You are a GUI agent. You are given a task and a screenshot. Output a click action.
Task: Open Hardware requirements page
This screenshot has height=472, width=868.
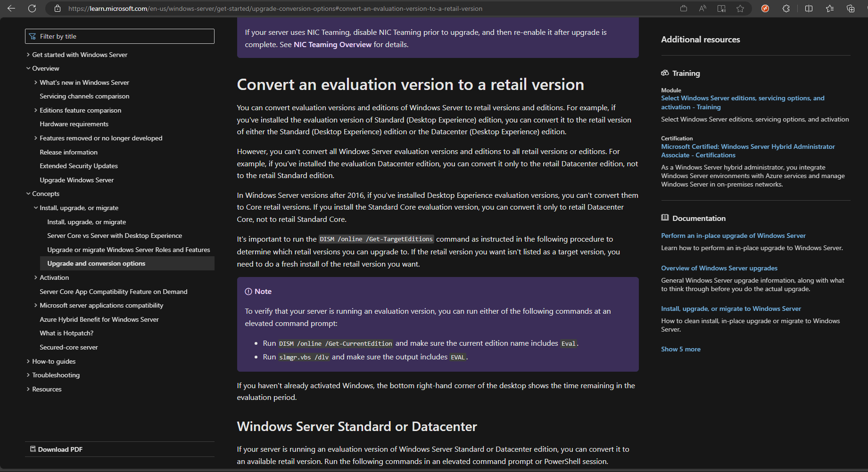click(x=74, y=124)
